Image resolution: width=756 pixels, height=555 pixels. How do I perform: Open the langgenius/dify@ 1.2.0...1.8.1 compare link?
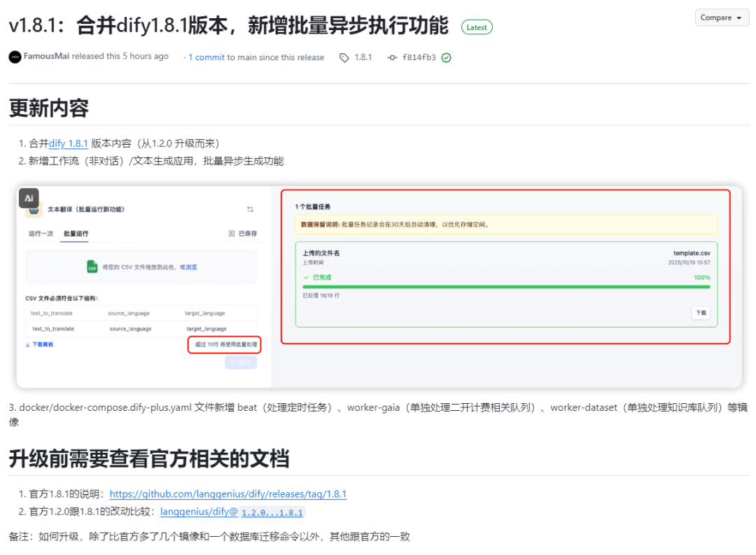(x=232, y=512)
